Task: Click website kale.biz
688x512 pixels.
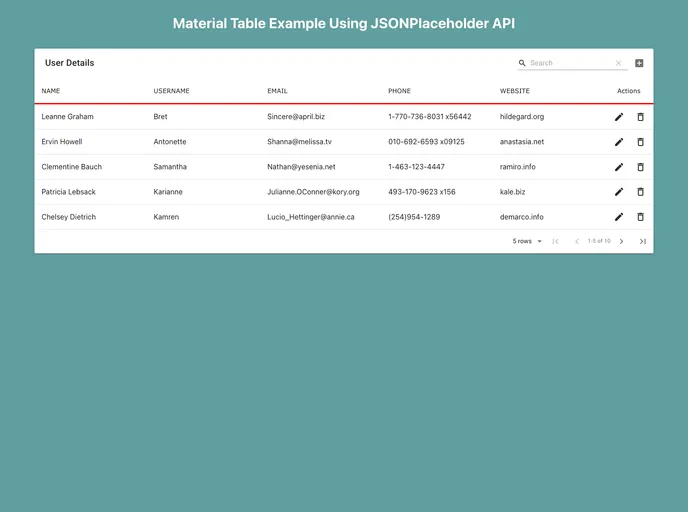Action: pos(512,192)
